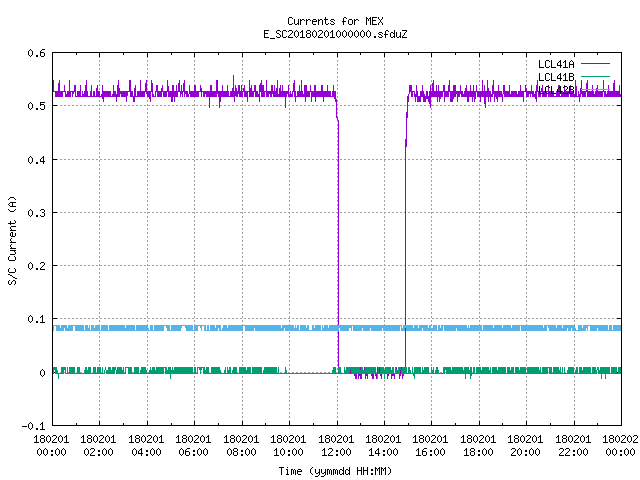Screen dimensions: 640x480
Task: Click the light blue LCL42B trace band
Action: pos(337,328)
